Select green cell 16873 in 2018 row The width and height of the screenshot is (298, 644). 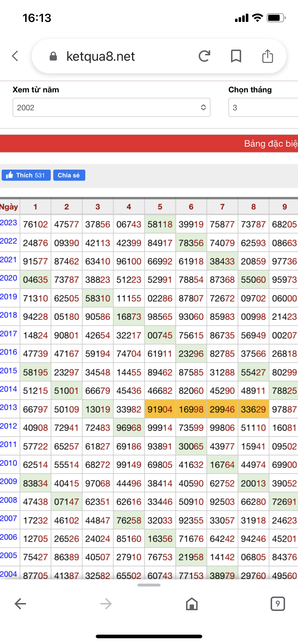[x=129, y=317]
